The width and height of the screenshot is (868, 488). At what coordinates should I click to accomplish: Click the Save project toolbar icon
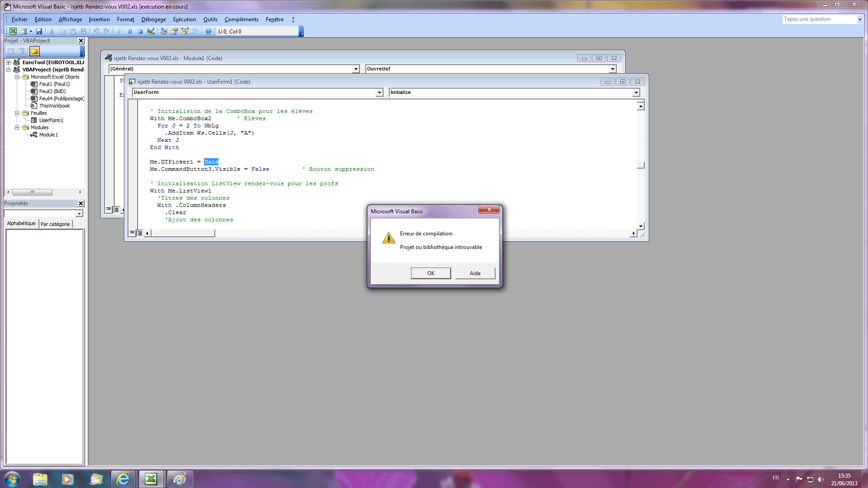[x=39, y=31]
